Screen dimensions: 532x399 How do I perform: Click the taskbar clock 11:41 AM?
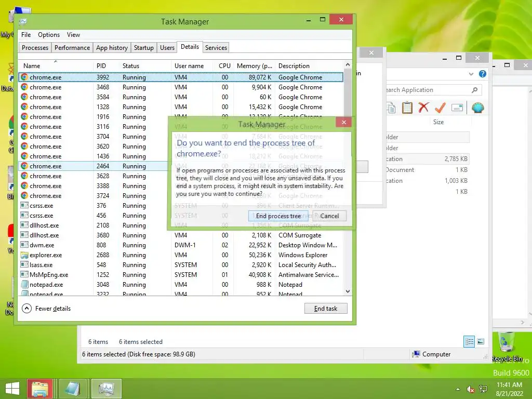click(x=509, y=385)
